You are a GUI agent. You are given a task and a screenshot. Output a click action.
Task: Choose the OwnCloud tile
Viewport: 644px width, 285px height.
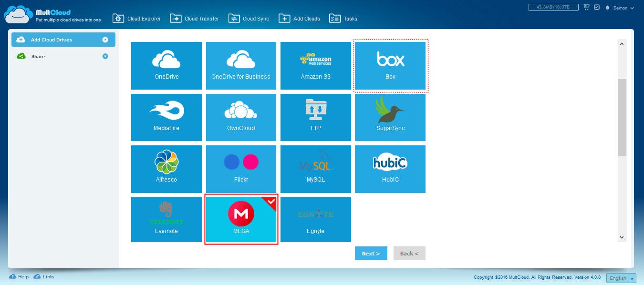pos(241,117)
